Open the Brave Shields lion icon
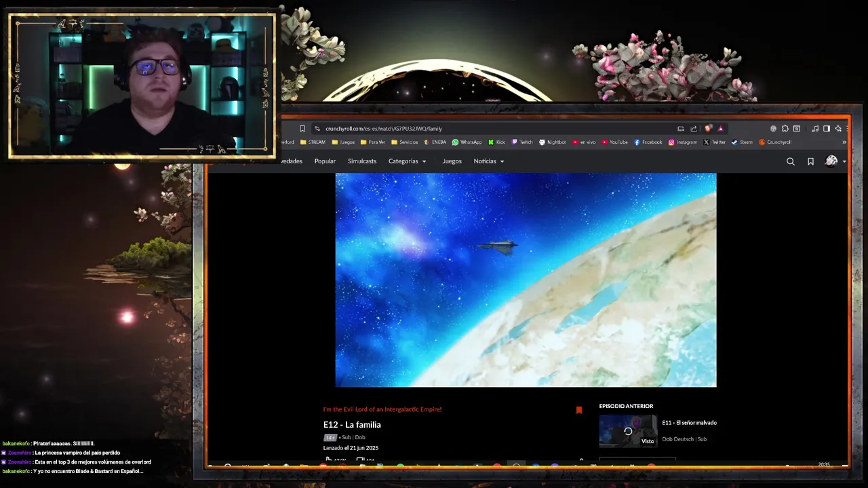868x488 pixels. pyautogui.click(x=709, y=129)
